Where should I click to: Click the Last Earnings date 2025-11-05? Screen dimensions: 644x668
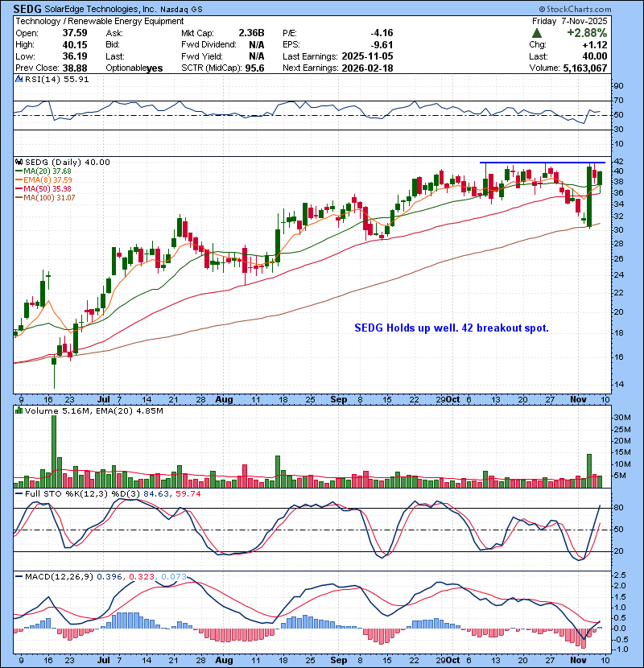pos(367,56)
